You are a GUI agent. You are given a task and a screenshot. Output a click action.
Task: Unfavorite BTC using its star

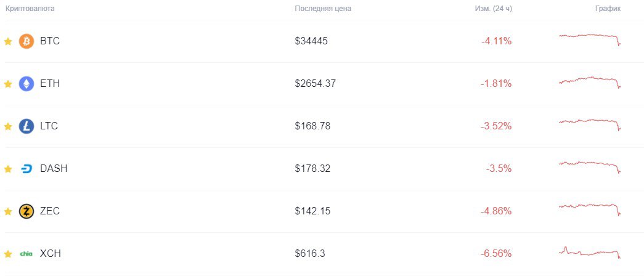pyautogui.click(x=8, y=41)
